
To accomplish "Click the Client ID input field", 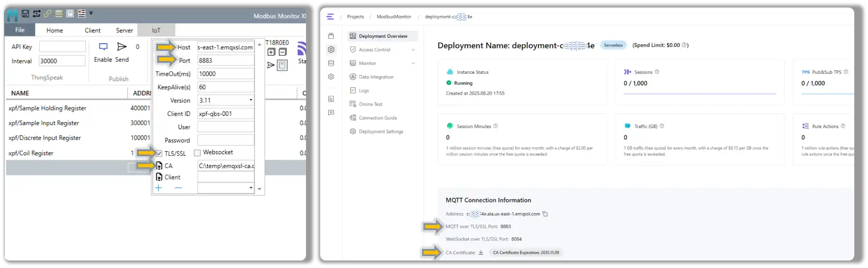I will 225,114.
